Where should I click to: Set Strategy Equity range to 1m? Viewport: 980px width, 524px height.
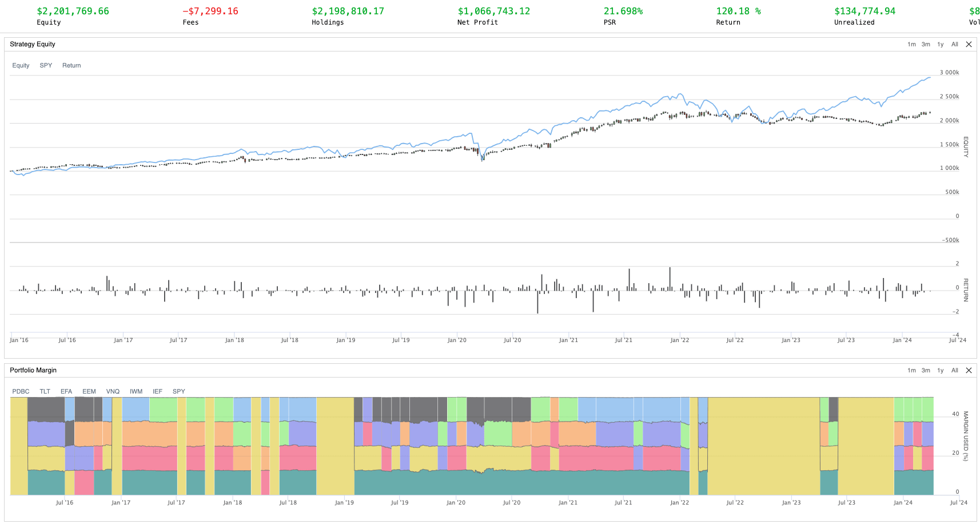click(x=911, y=45)
